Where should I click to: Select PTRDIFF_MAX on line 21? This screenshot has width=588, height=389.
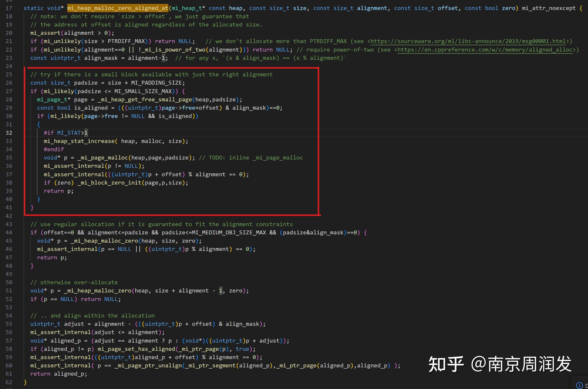click(127, 41)
